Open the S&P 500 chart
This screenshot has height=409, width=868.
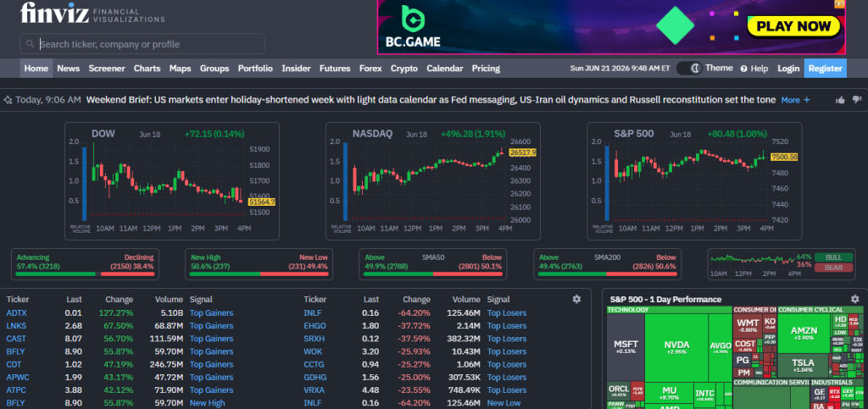[x=694, y=181]
